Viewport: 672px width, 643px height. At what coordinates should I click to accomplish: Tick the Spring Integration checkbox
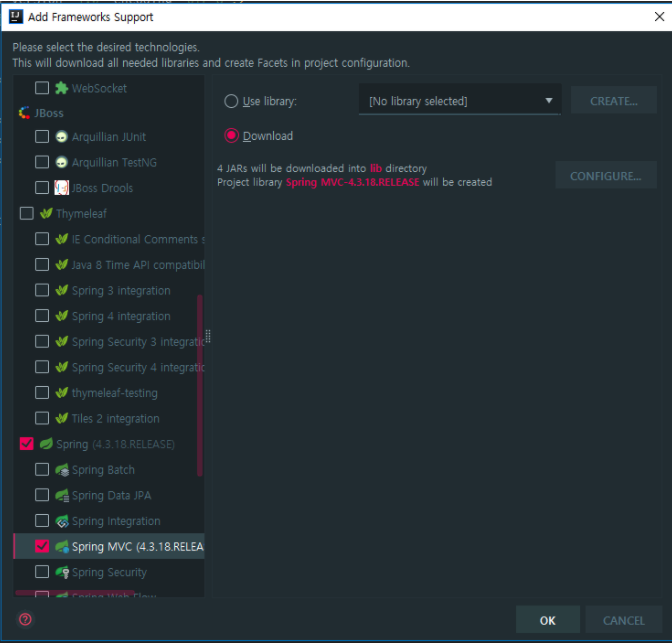coord(42,521)
